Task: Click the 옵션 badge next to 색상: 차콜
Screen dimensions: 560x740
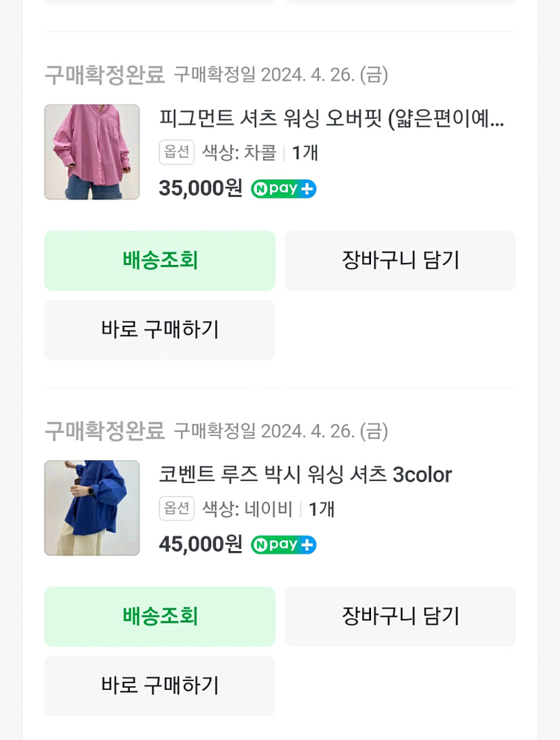Action: (x=176, y=152)
